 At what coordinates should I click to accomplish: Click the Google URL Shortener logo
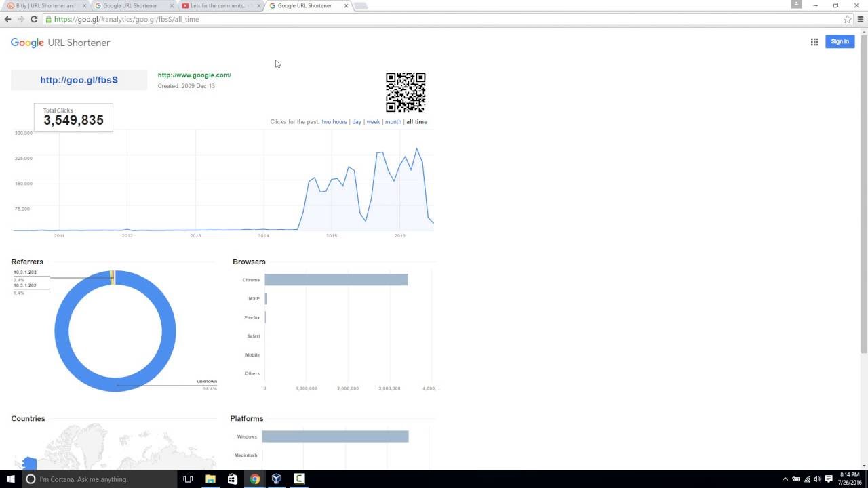pyautogui.click(x=60, y=43)
